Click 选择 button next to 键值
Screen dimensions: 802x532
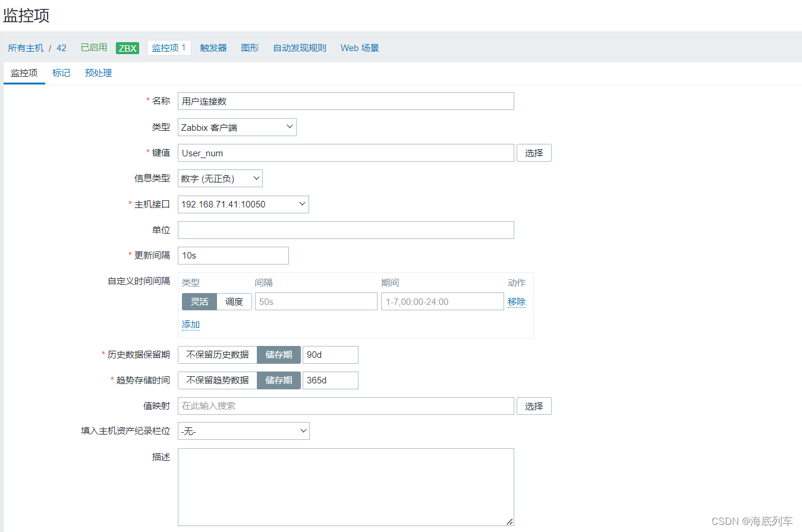pos(534,153)
